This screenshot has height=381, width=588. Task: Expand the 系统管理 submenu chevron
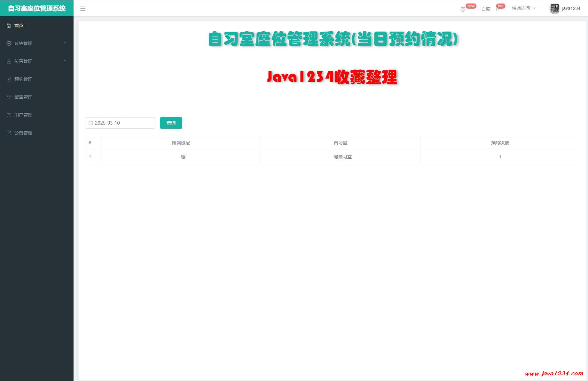click(x=65, y=43)
